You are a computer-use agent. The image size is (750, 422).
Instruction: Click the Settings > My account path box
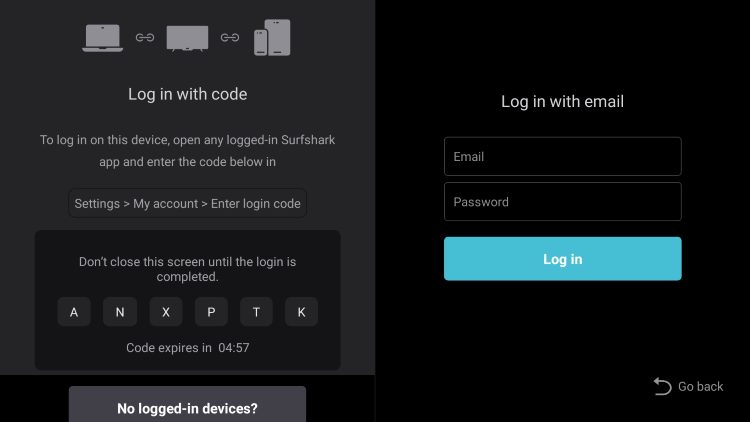(x=188, y=203)
